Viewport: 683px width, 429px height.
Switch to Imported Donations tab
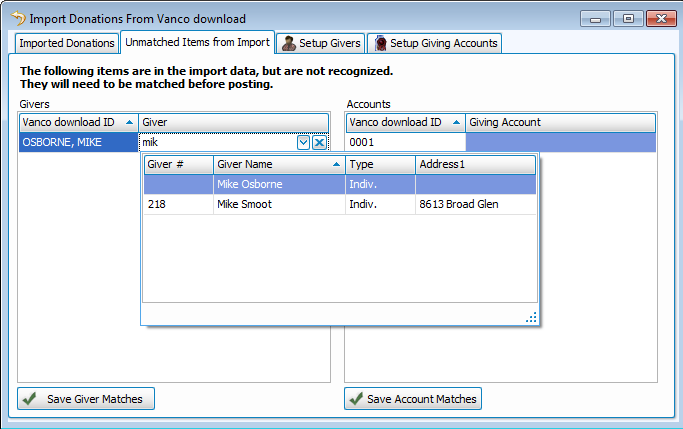67,43
